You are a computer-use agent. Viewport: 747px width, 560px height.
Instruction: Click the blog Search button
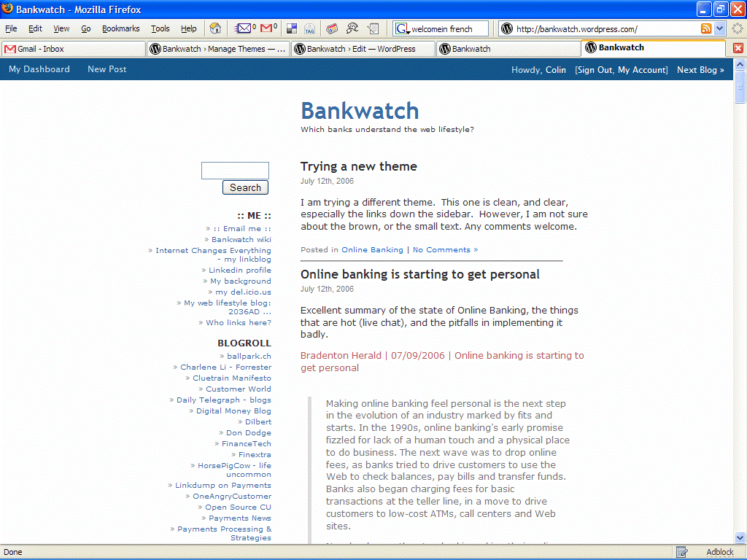[245, 187]
